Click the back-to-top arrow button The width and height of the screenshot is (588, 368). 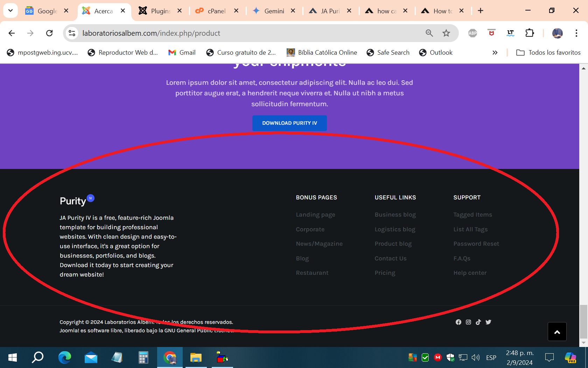click(x=557, y=332)
